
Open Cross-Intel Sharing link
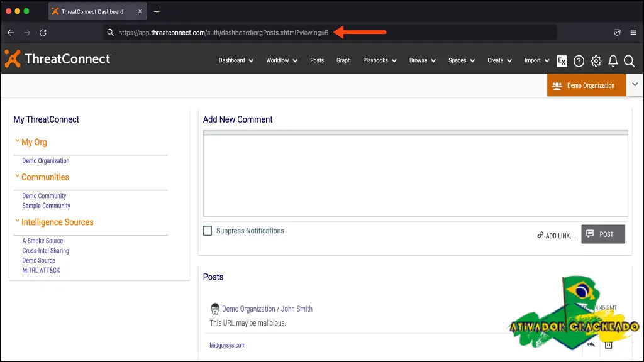[x=45, y=251]
